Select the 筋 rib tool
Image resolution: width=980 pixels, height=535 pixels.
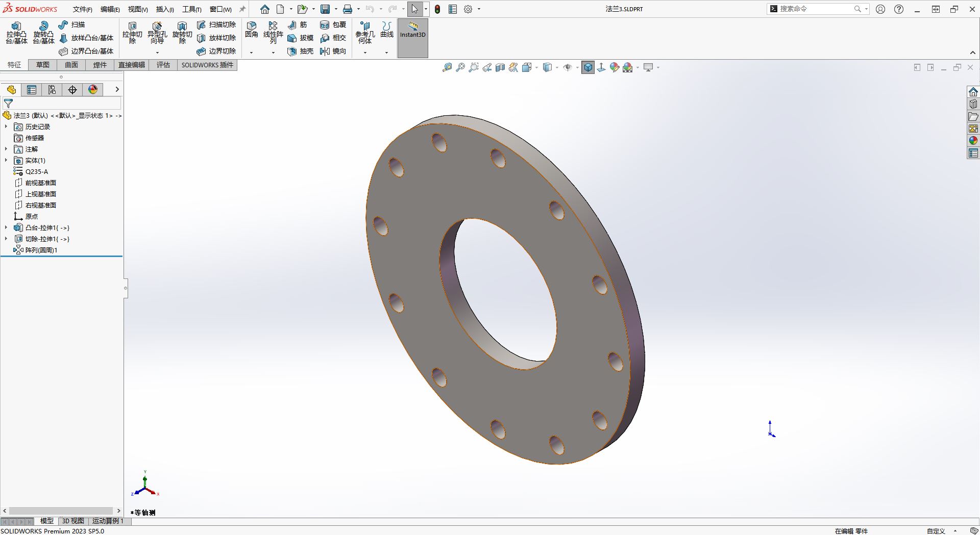pyautogui.click(x=298, y=24)
